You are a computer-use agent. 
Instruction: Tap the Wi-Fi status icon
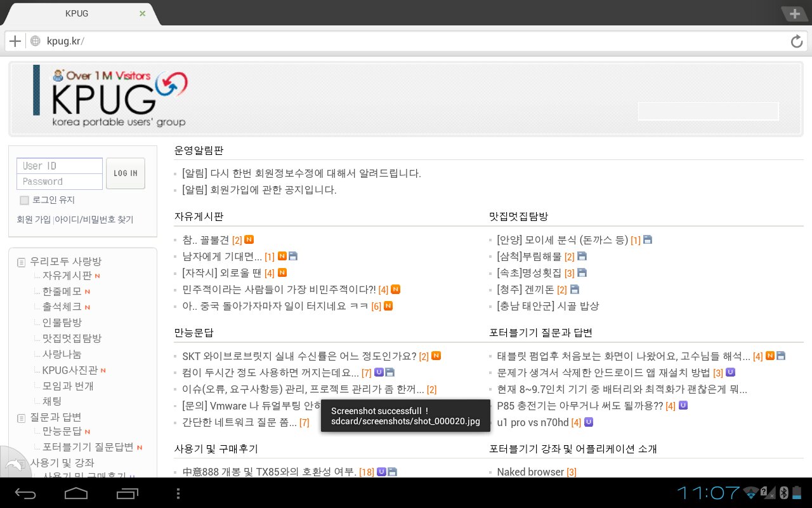[751, 493]
